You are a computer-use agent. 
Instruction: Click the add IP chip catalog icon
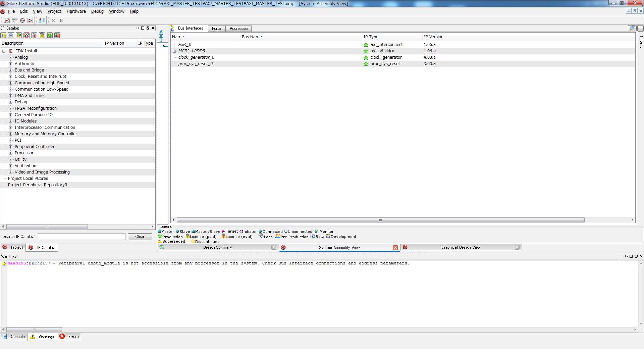pos(19,35)
